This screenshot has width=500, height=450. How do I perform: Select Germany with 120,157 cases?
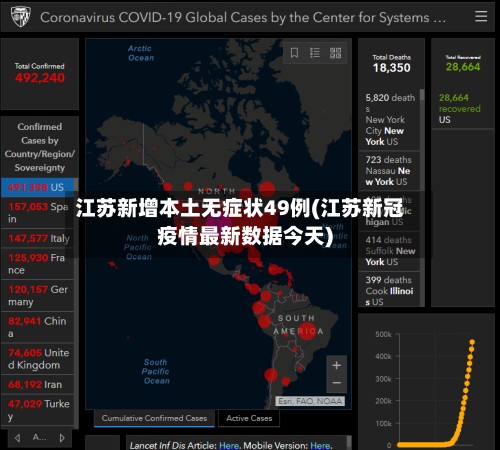37,295
